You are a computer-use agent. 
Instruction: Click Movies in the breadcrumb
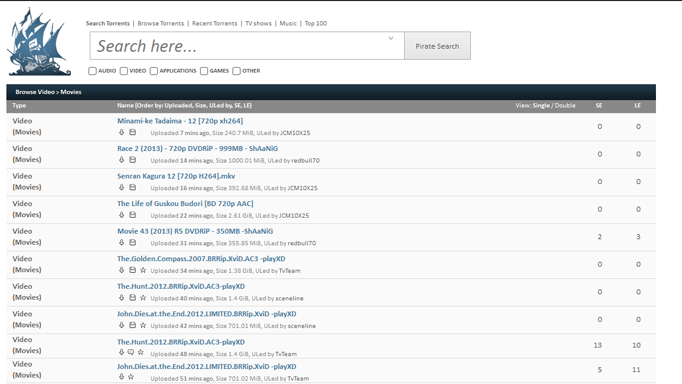pos(71,92)
